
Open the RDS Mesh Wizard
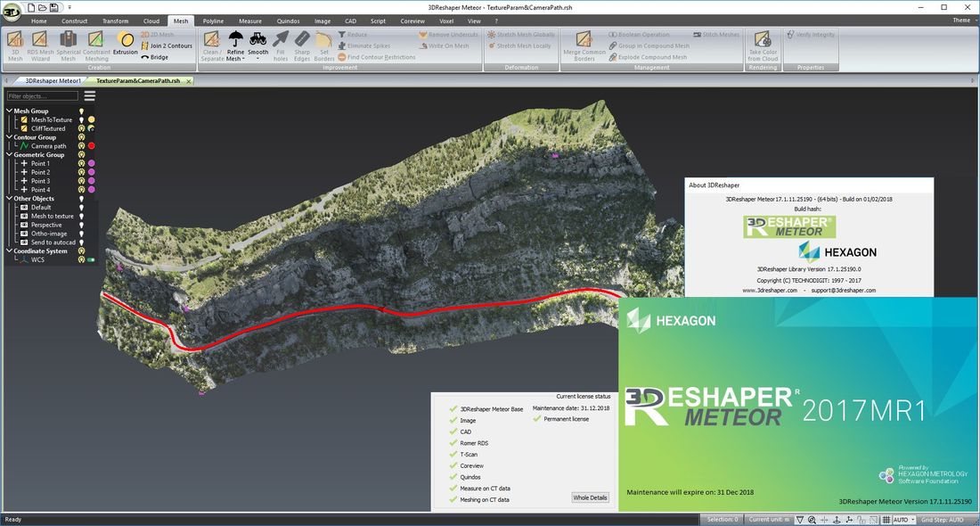tap(40, 45)
